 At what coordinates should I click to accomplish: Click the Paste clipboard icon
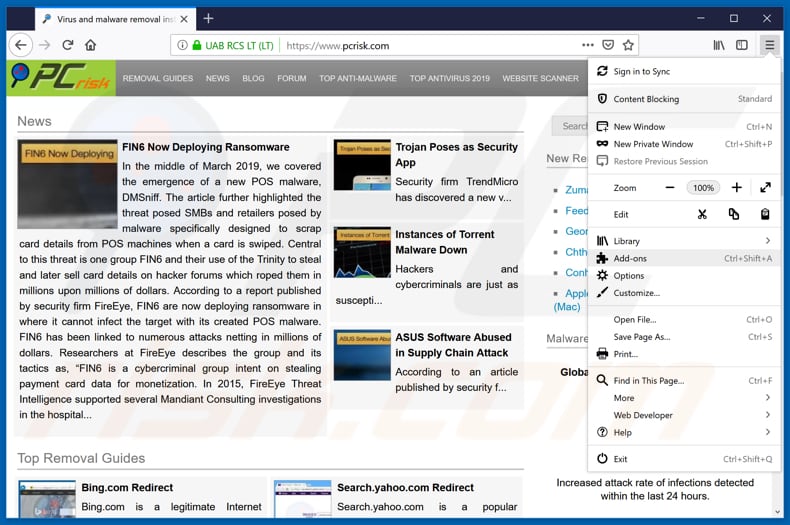[x=765, y=214]
